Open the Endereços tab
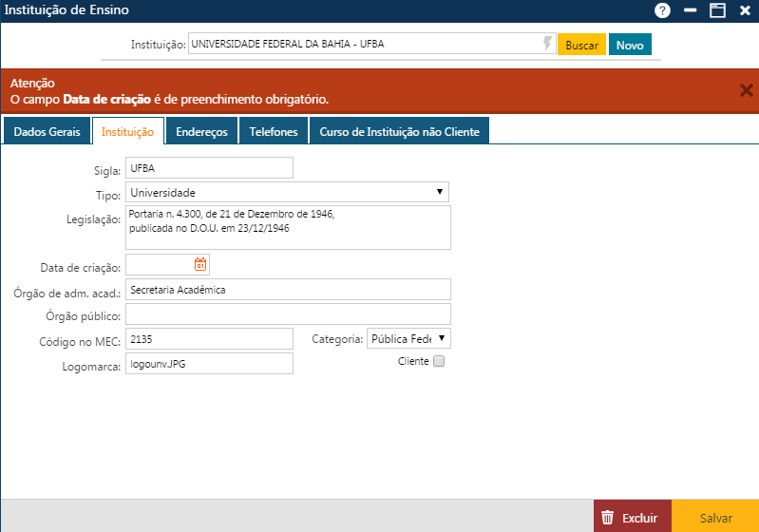The width and height of the screenshot is (759, 532). (x=201, y=132)
